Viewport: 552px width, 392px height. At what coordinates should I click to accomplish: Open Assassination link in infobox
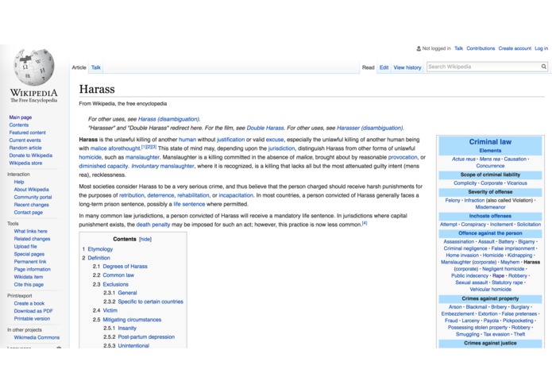pos(458,242)
